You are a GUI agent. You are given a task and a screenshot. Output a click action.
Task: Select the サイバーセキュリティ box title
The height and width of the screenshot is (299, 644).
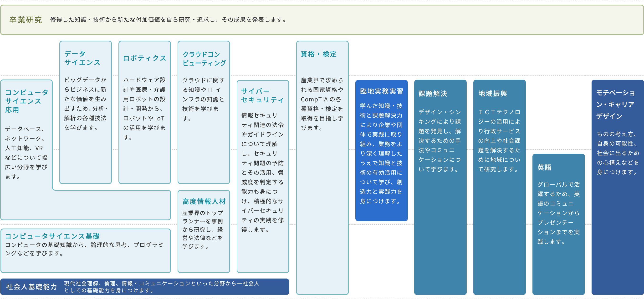click(x=262, y=95)
